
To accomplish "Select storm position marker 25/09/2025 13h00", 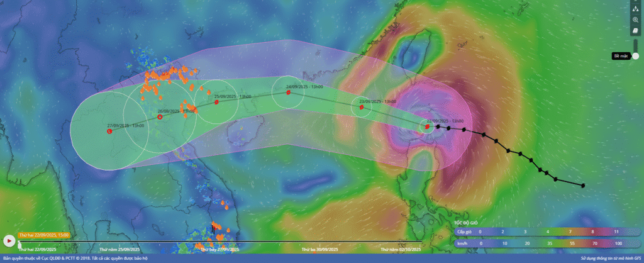I will coord(216,102).
